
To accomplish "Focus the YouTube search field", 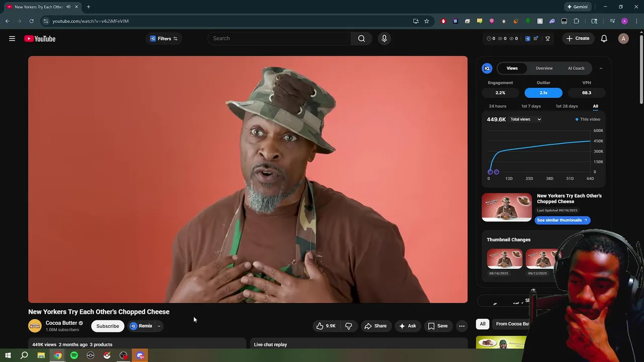I will click(x=279, y=38).
